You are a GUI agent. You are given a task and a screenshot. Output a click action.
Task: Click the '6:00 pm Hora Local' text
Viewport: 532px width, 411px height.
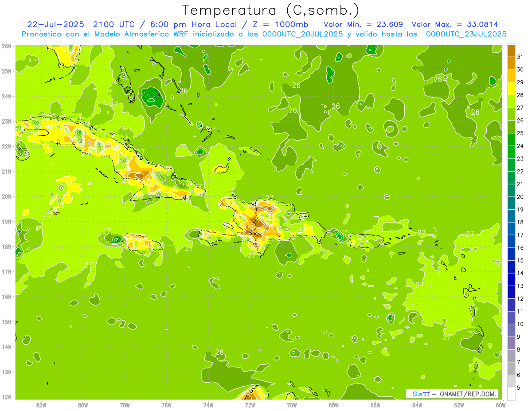(x=194, y=24)
